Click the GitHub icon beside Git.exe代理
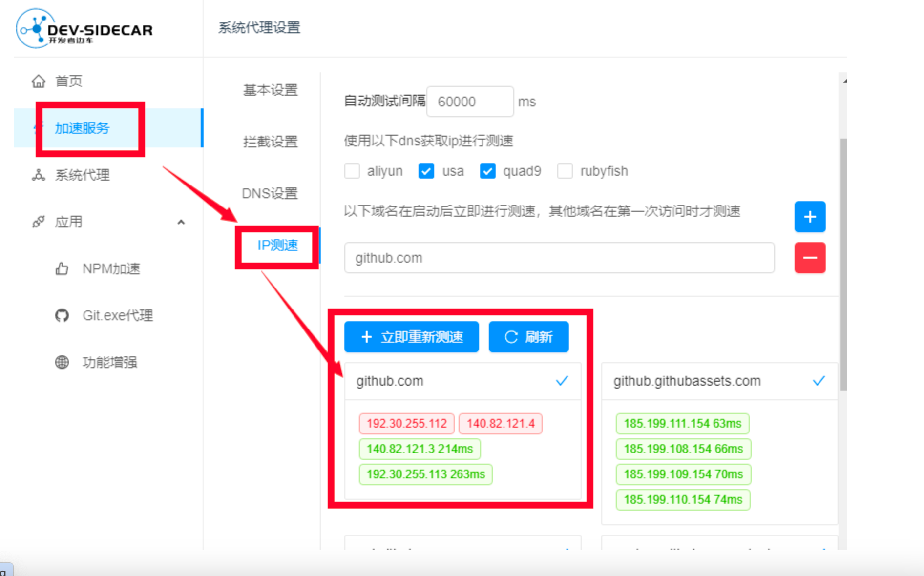 click(62, 315)
